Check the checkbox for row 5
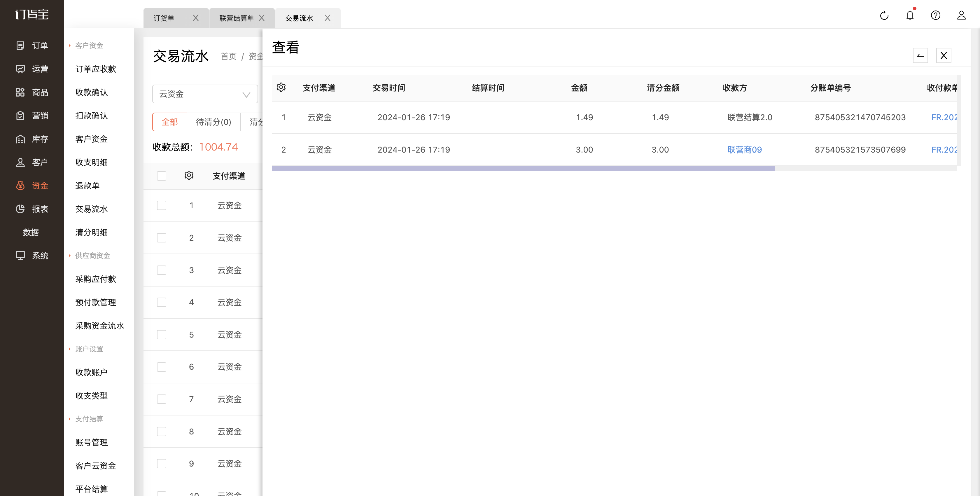 click(x=162, y=335)
